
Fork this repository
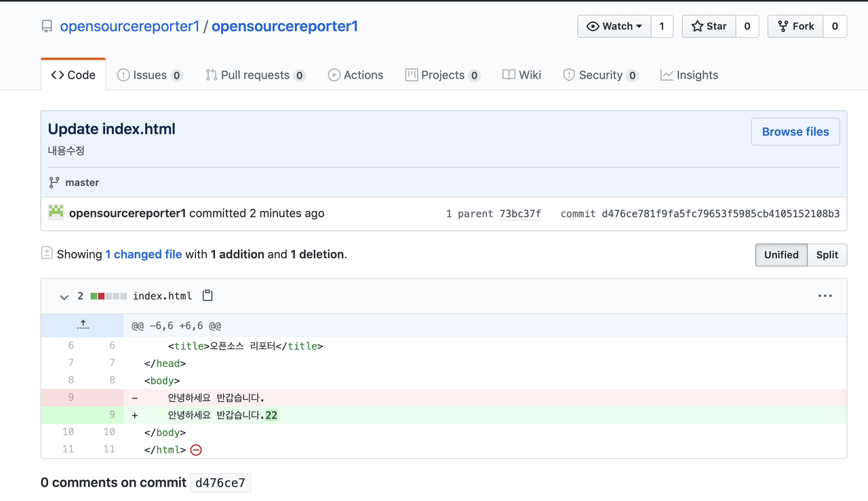[x=795, y=26]
